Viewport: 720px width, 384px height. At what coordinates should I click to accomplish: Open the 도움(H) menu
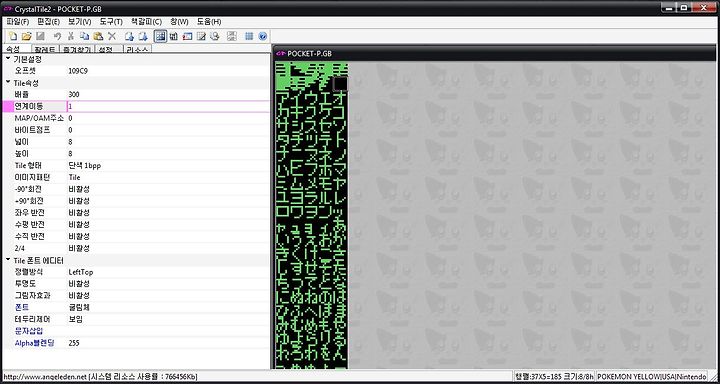coord(209,22)
